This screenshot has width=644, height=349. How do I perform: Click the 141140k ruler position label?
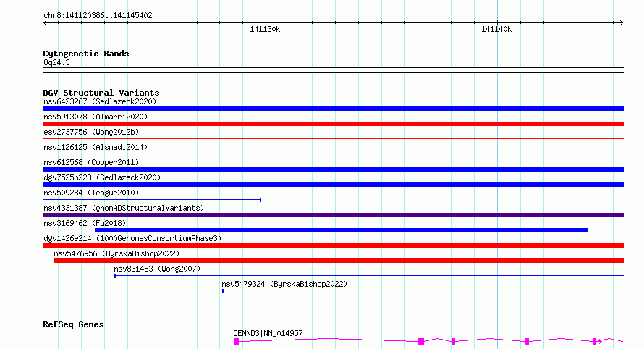(x=496, y=29)
